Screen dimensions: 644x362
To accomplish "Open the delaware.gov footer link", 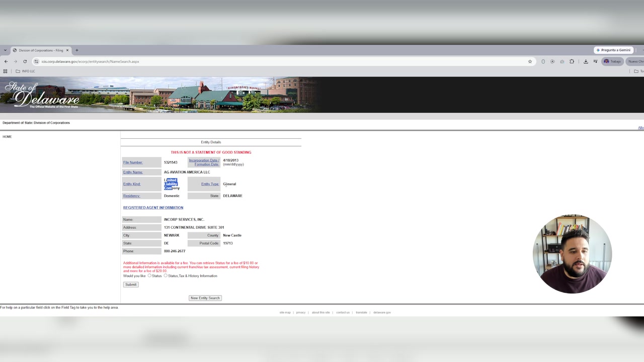I will (382, 313).
